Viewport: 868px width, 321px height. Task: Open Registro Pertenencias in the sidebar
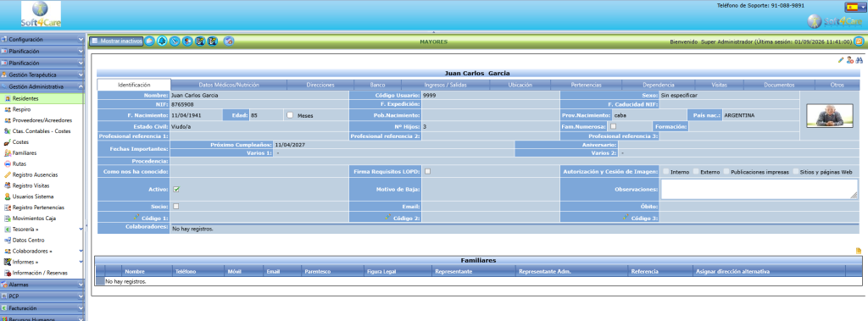coord(38,208)
